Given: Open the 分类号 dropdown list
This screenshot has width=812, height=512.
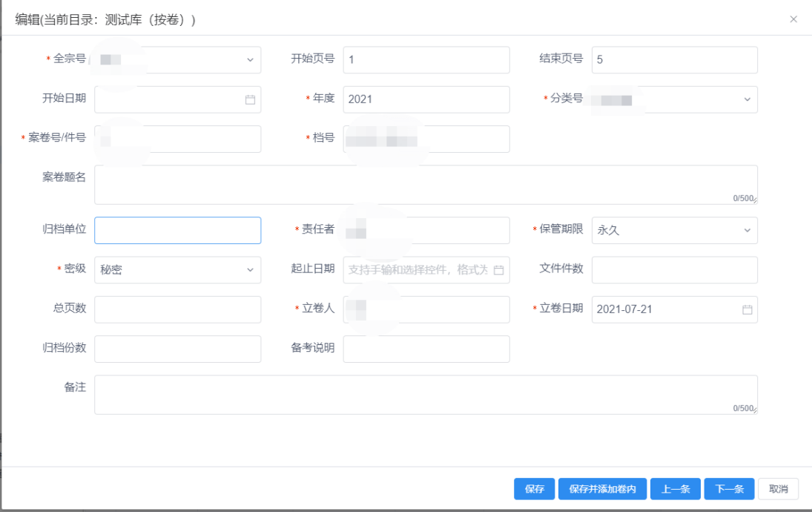Looking at the screenshot, I should click(x=746, y=100).
